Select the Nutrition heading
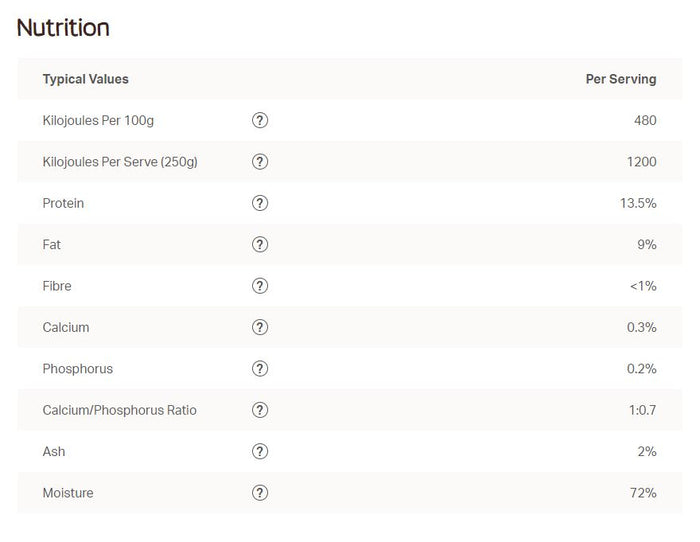Screen dimensions: 700x542 (63, 28)
